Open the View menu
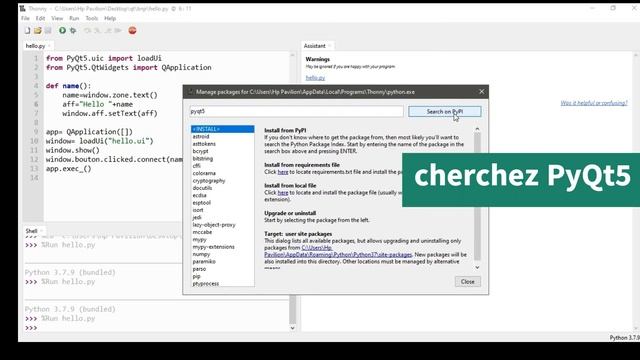Image resolution: width=640 pixels, height=360 pixels. coord(57,18)
